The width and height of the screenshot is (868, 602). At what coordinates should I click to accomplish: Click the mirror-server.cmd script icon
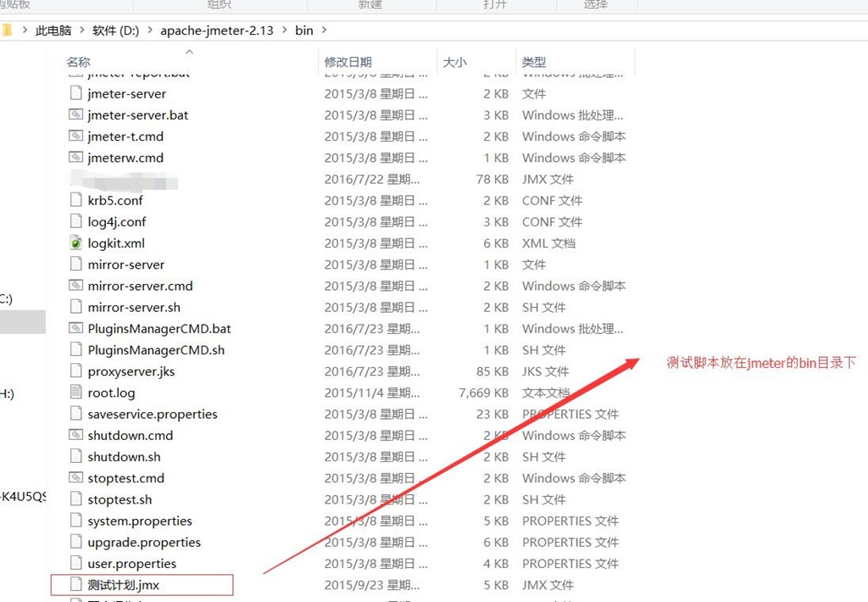[x=75, y=285]
